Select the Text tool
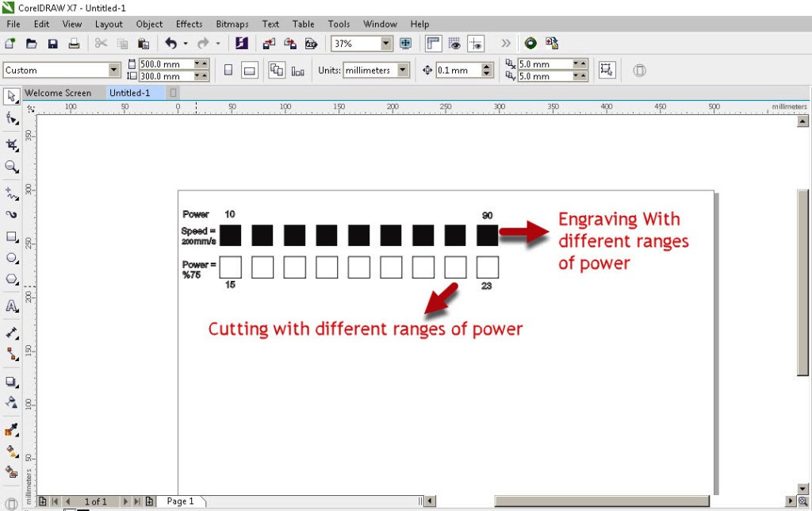The height and width of the screenshot is (511, 812). (x=11, y=305)
